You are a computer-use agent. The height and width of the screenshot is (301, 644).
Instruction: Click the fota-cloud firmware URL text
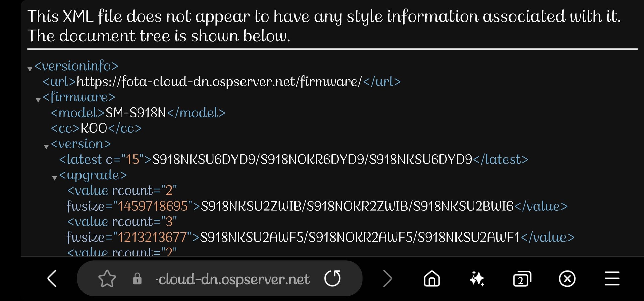(x=219, y=82)
